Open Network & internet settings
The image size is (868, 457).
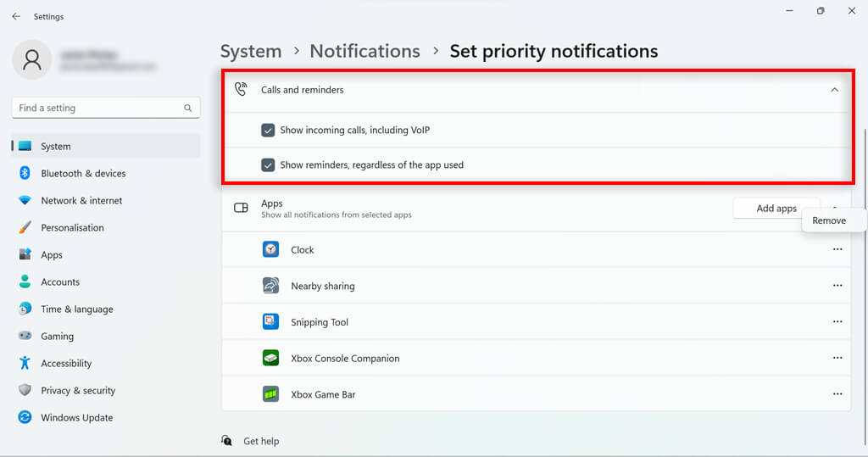[x=81, y=200]
